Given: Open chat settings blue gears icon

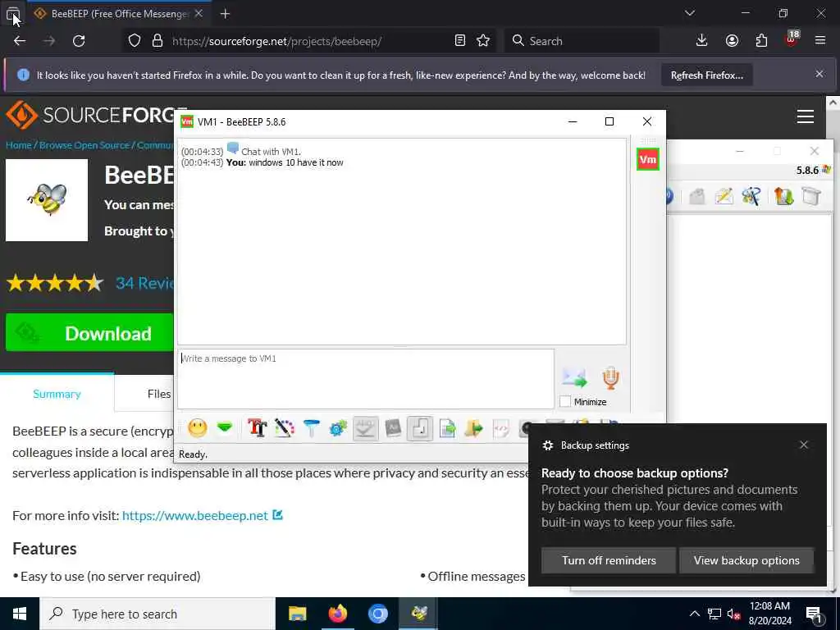Looking at the screenshot, I should (x=338, y=428).
